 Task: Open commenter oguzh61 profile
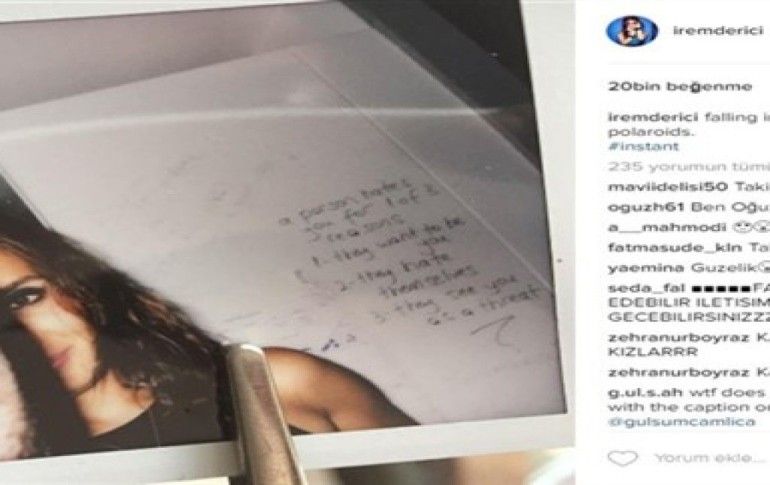click(646, 207)
